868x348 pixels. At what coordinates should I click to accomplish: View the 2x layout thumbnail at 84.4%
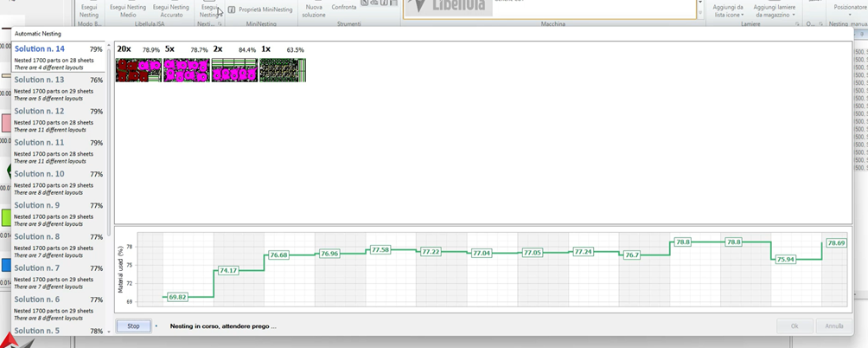click(234, 70)
